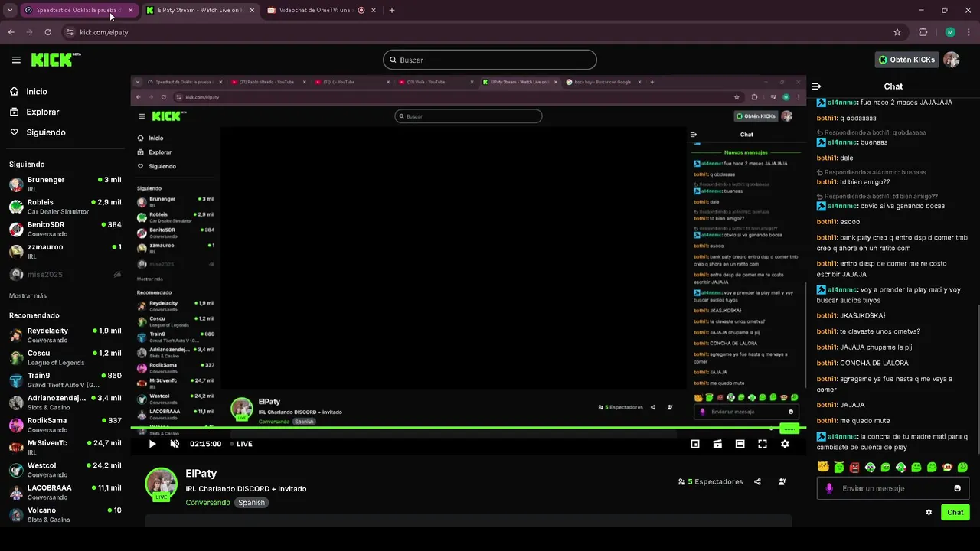Open the hamburger menu next to Kick logo
980x551 pixels.
click(16, 60)
